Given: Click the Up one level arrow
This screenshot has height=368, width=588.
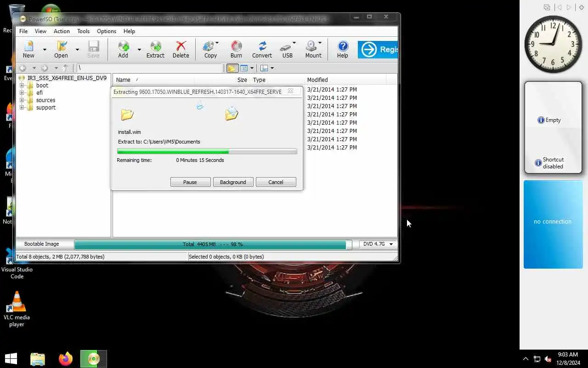Looking at the screenshot, I should [x=66, y=68].
